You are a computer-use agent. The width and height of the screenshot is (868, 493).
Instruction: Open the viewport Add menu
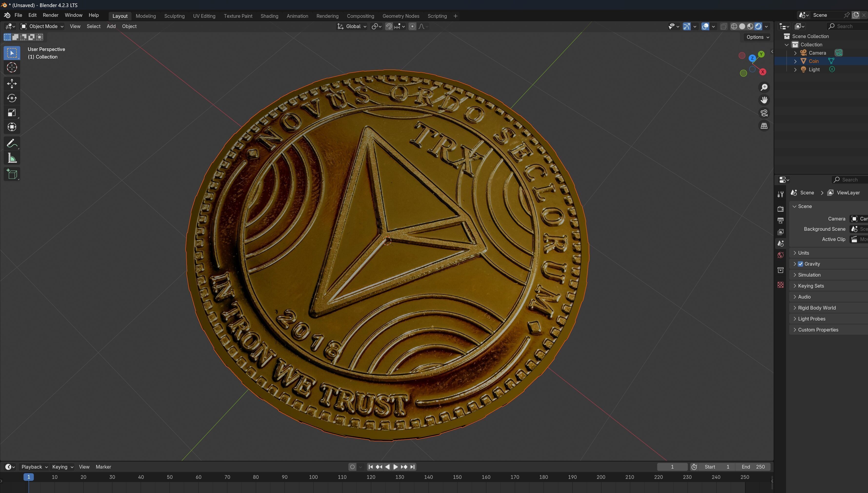point(111,26)
